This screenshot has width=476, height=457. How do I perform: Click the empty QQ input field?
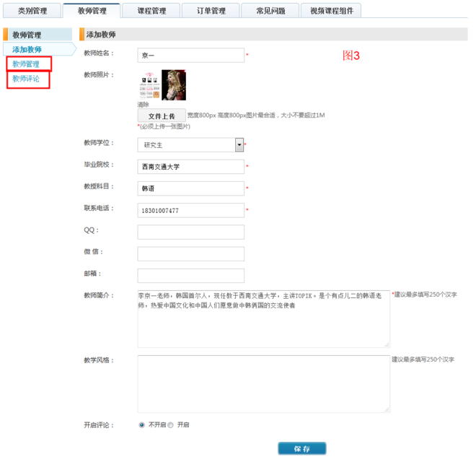[x=190, y=232]
